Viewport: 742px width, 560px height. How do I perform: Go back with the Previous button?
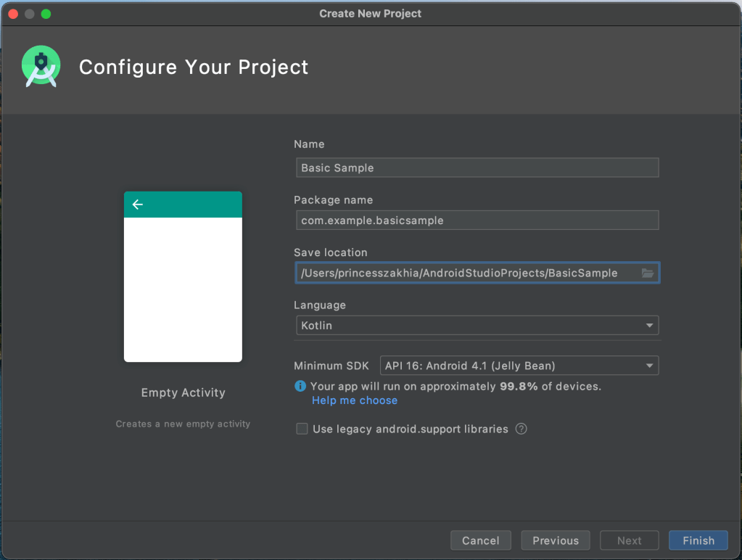pos(555,540)
